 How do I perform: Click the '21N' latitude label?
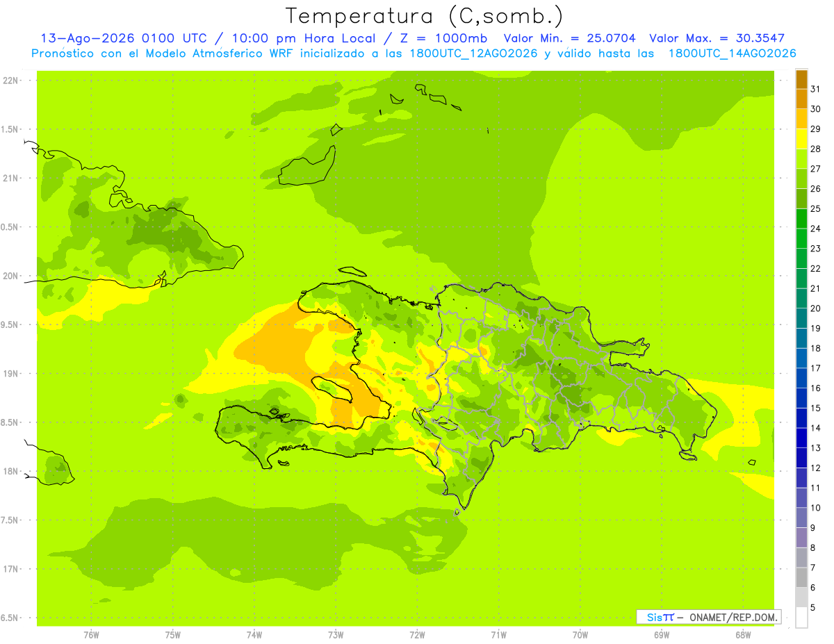click(x=11, y=179)
